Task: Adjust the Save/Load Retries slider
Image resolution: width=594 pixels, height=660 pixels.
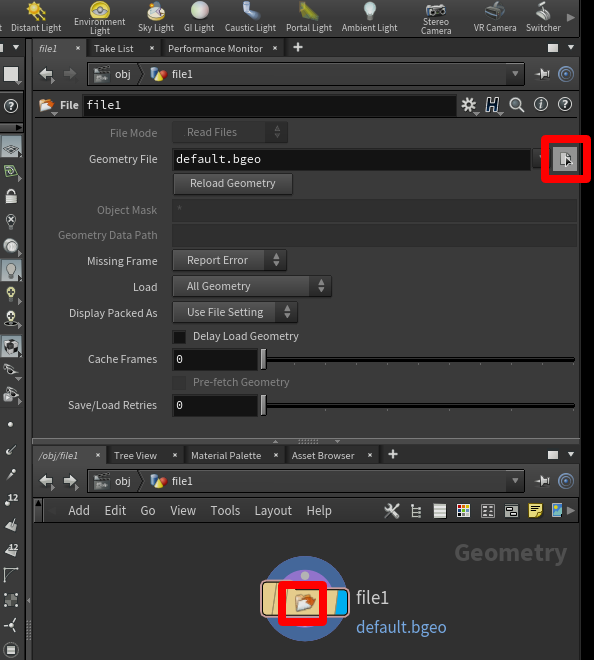Action: pos(264,405)
